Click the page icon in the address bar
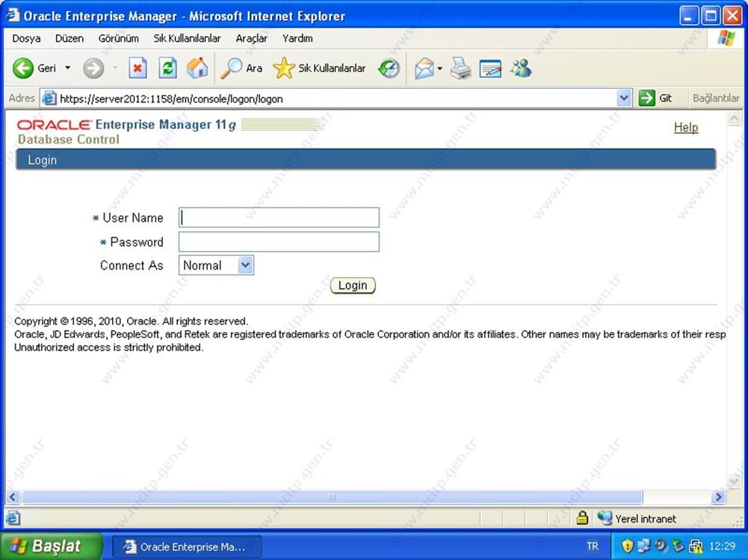Image resolution: width=748 pixels, height=560 pixels. (x=49, y=98)
